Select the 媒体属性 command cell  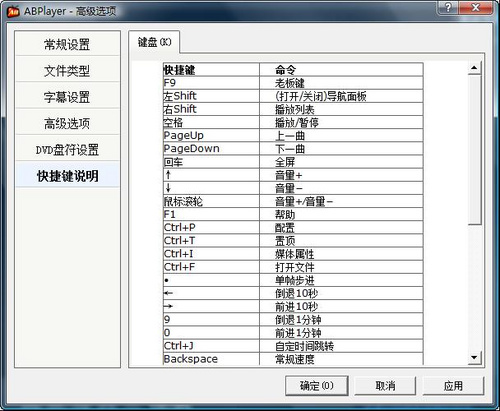click(x=341, y=254)
